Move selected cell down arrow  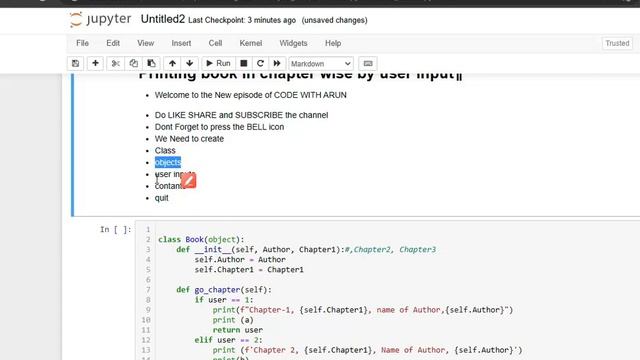point(189,63)
